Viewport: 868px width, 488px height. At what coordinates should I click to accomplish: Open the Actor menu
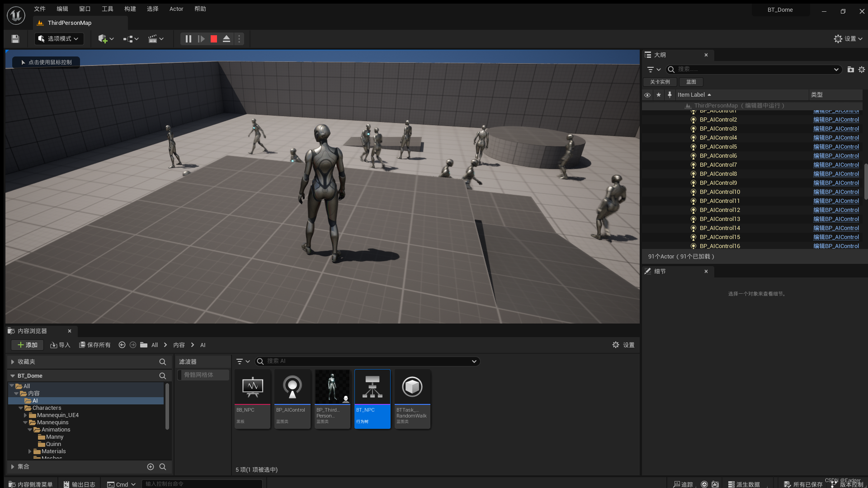[x=176, y=9]
